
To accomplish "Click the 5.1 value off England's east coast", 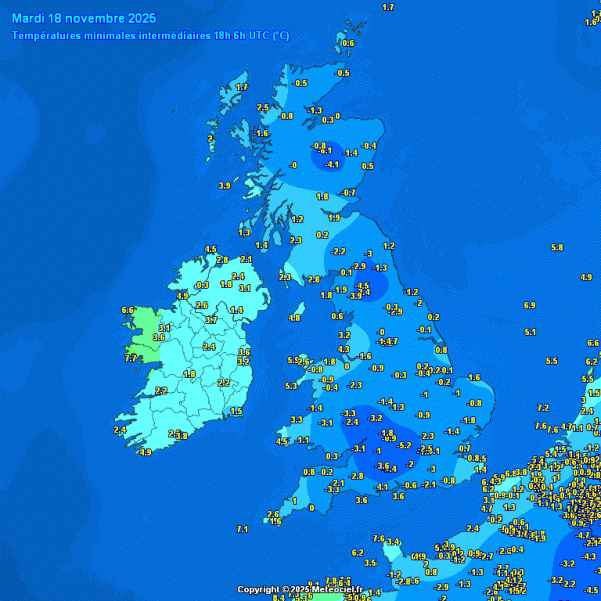I will [531, 332].
